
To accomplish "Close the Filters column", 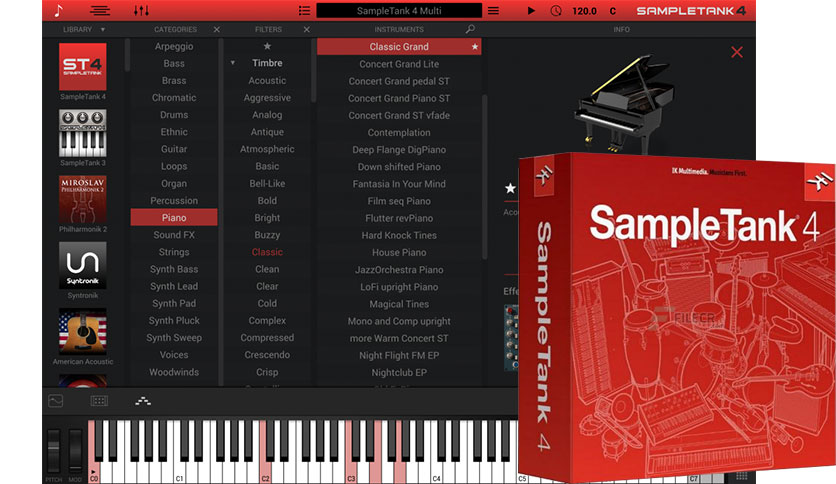I will 307,29.
